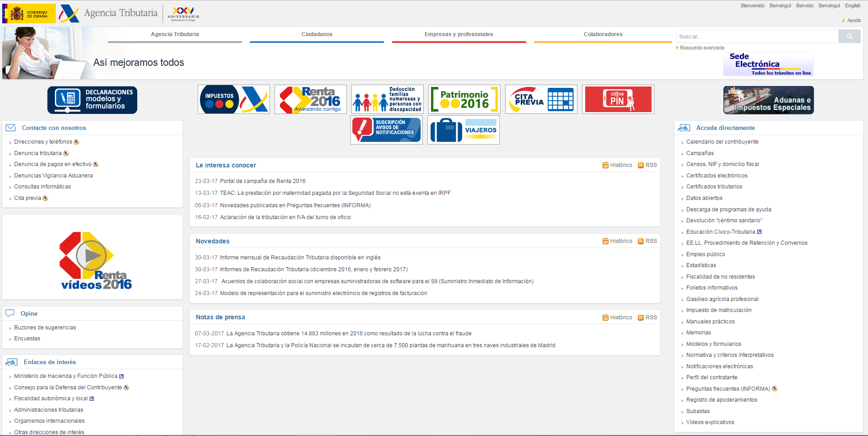Open Buzones de sugerencias link
This screenshot has height=436, width=868.
(45, 328)
